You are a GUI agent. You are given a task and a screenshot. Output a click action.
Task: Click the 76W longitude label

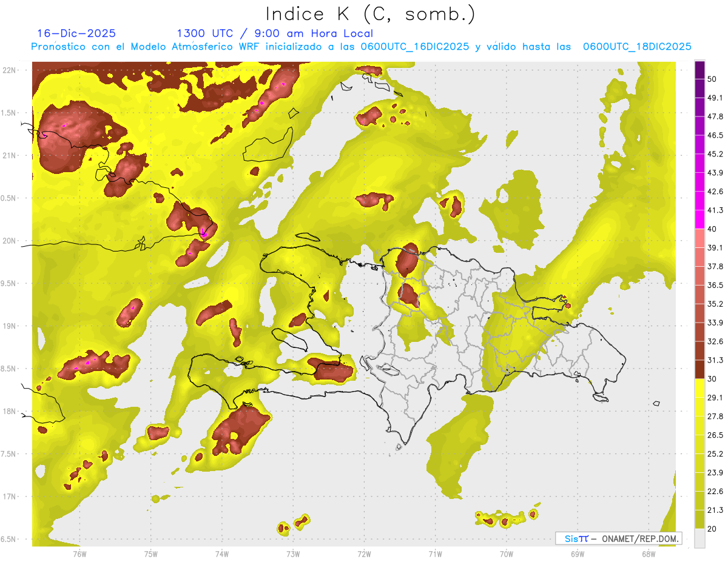coord(79,554)
